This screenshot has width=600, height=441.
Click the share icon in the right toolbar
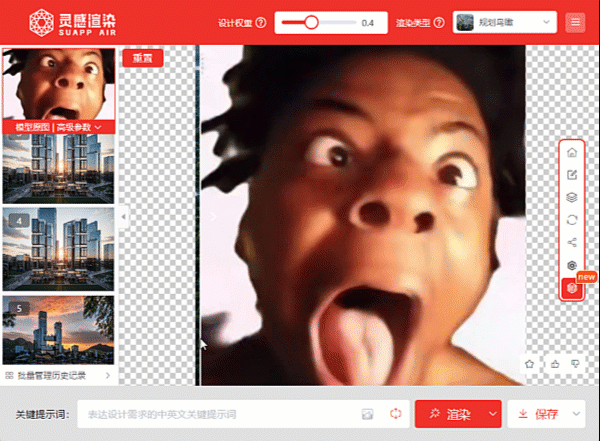pyautogui.click(x=571, y=242)
